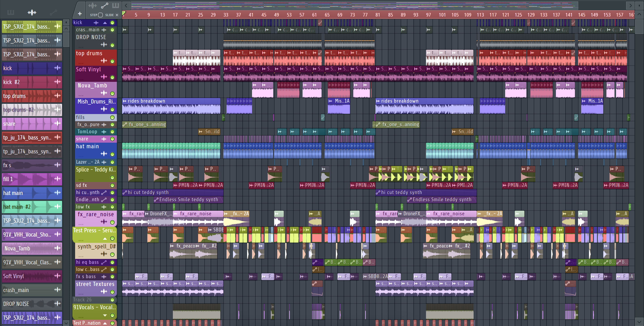Screen dimensions: 644x326
Task: Collapse the Test Press - Seru.. group
Action: (105, 239)
